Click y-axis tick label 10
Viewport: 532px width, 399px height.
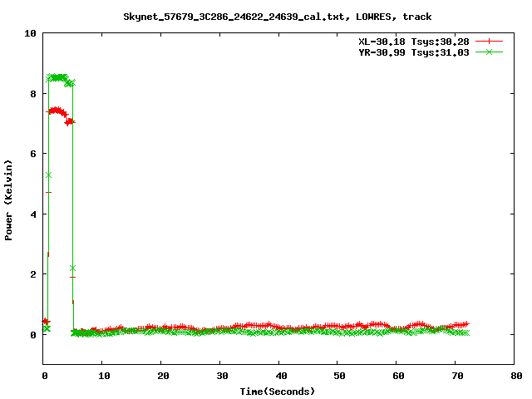[x=30, y=33]
